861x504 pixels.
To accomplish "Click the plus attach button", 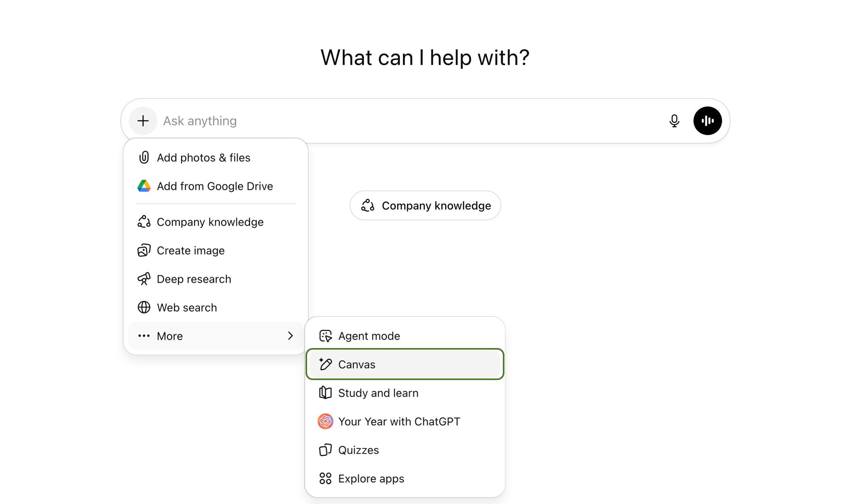I will tap(143, 121).
